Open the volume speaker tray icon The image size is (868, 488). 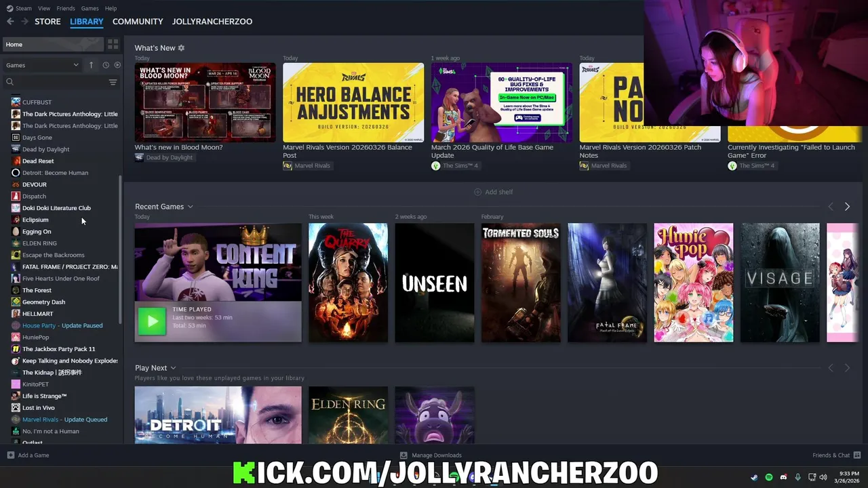(x=823, y=477)
